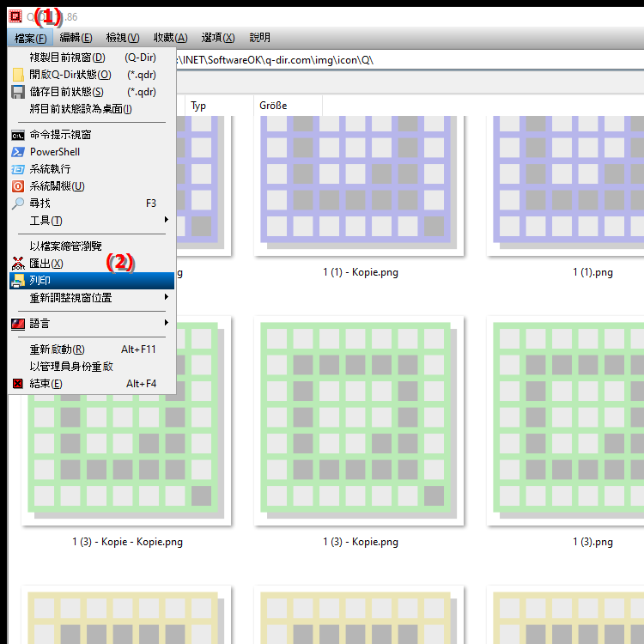Click file name 1 (1).png

click(x=592, y=272)
